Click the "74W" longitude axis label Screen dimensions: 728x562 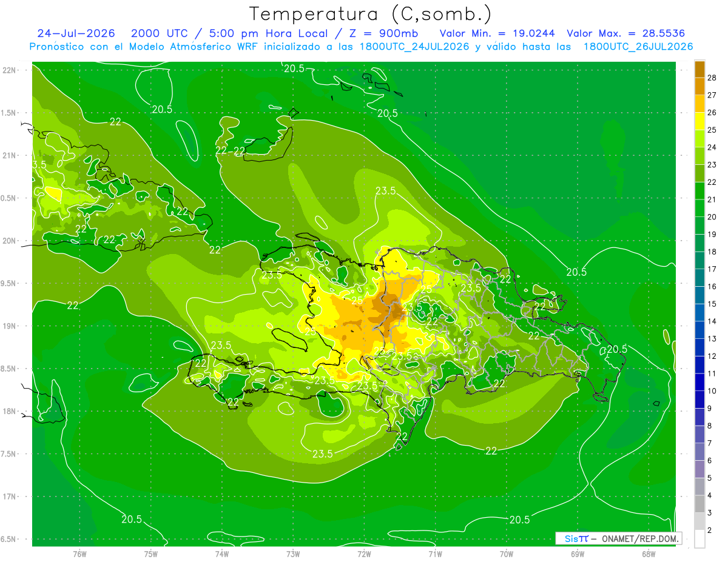(x=222, y=554)
